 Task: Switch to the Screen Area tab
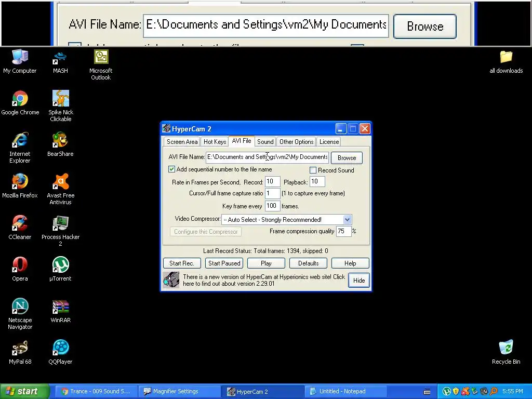click(182, 142)
